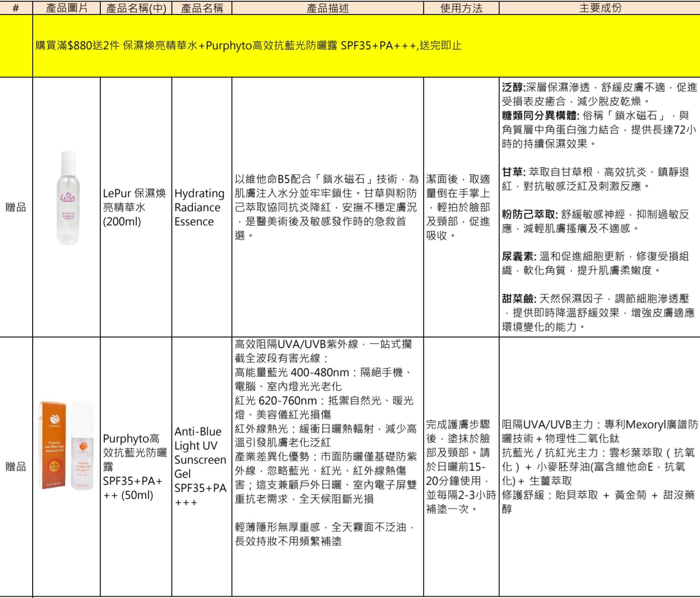
Task: Select the usage cell starting '潔面後'
Action: (462, 207)
